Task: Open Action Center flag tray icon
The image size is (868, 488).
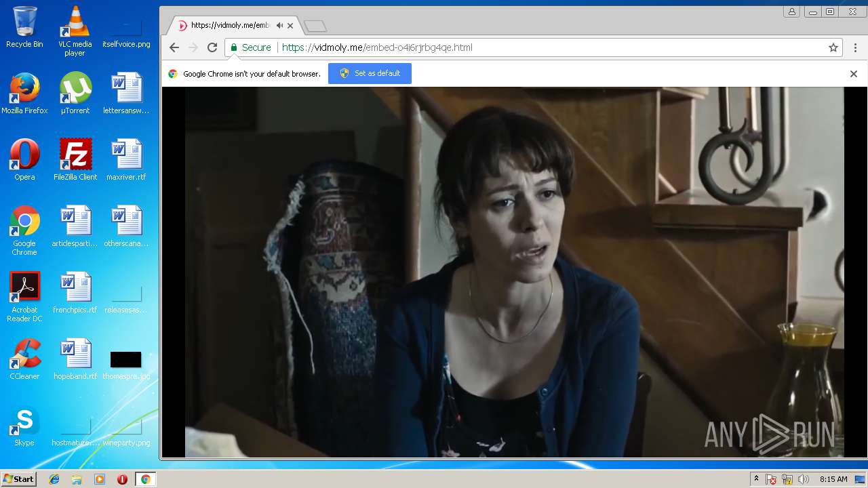Action: pyautogui.click(x=771, y=479)
